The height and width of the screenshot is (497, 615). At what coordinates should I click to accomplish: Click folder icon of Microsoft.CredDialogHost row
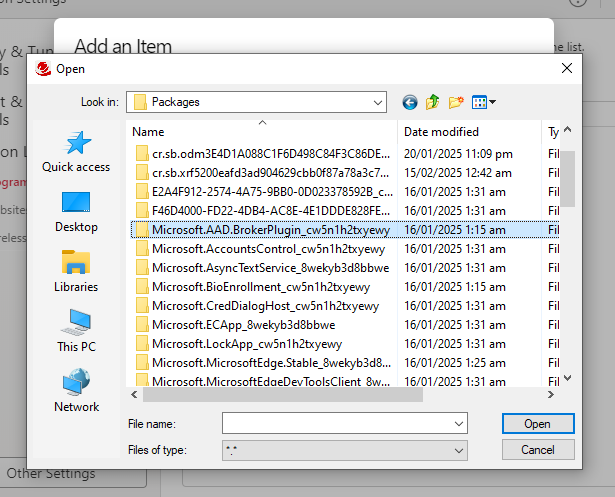[x=142, y=306]
